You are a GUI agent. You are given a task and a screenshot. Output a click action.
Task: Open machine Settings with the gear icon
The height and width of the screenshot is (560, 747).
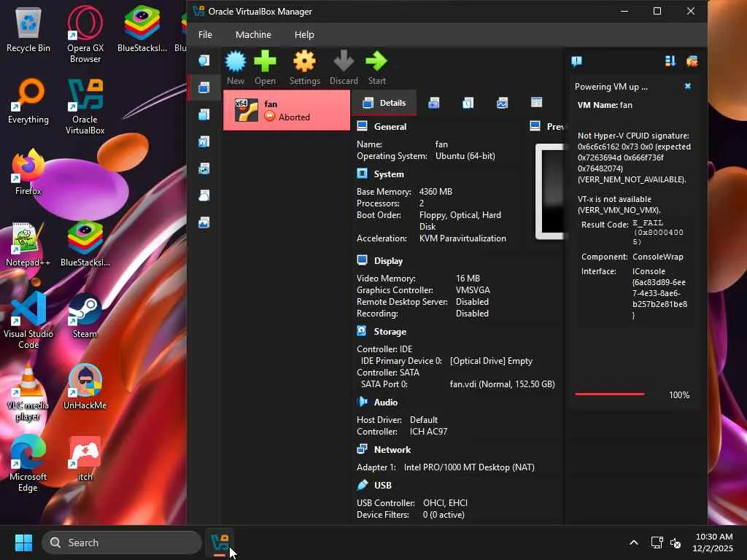click(304, 62)
